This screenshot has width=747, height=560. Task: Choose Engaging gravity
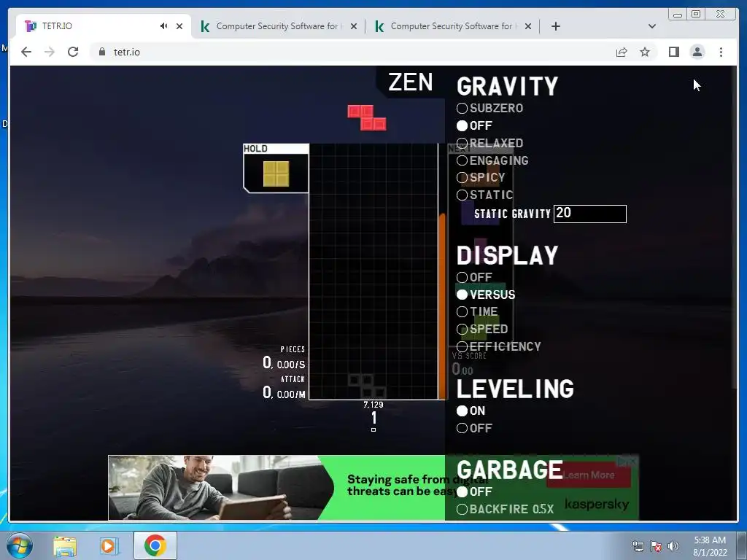[492, 160]
